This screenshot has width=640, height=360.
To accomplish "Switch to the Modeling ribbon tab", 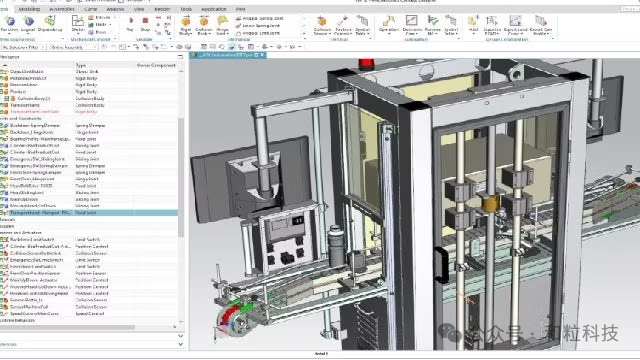I will 29,9.
